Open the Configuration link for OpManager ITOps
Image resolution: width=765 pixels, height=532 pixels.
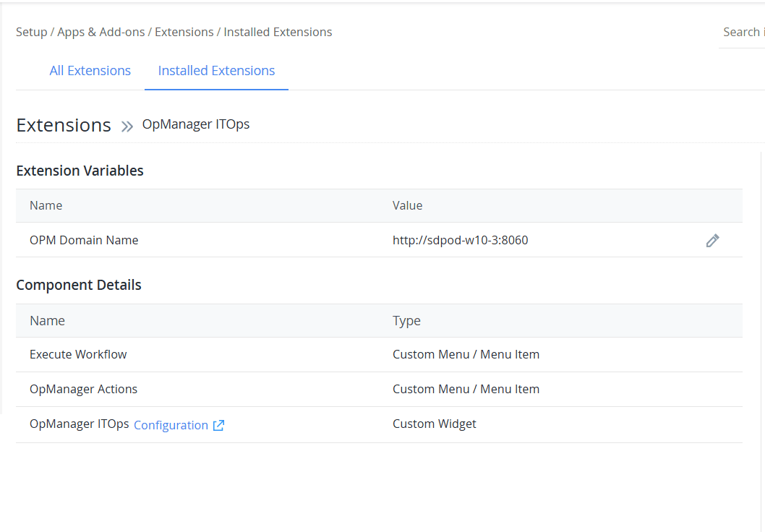171,425
